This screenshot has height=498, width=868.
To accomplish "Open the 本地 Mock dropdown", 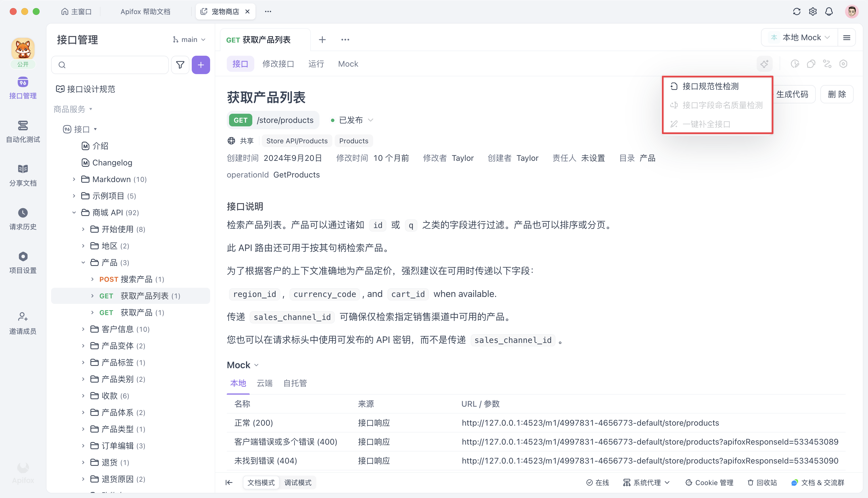I will [800, 37].
